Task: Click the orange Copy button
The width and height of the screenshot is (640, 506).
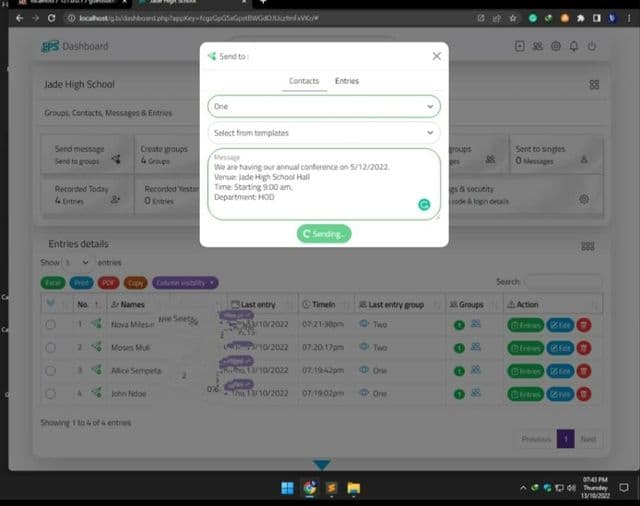Action: pyautogui.click(x=136, y=283)
